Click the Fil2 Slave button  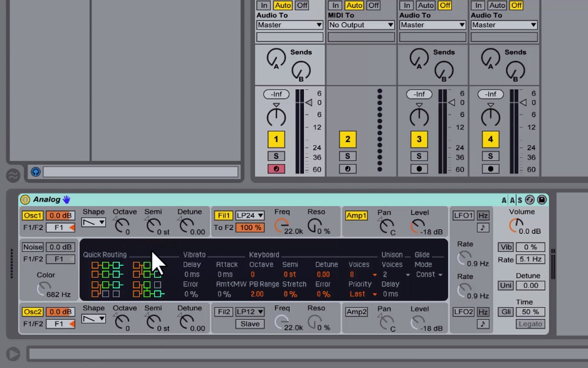250,324
